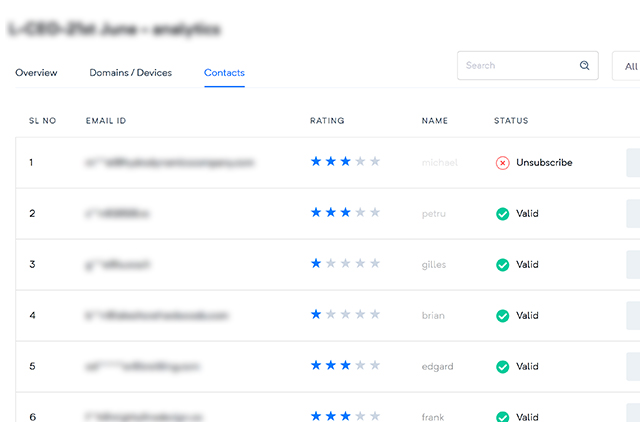Click the fifth star in michael's rating
Image resolution: width=640 pixels, height=422 pixels.
pyautogui.click(x=375, y=161)
